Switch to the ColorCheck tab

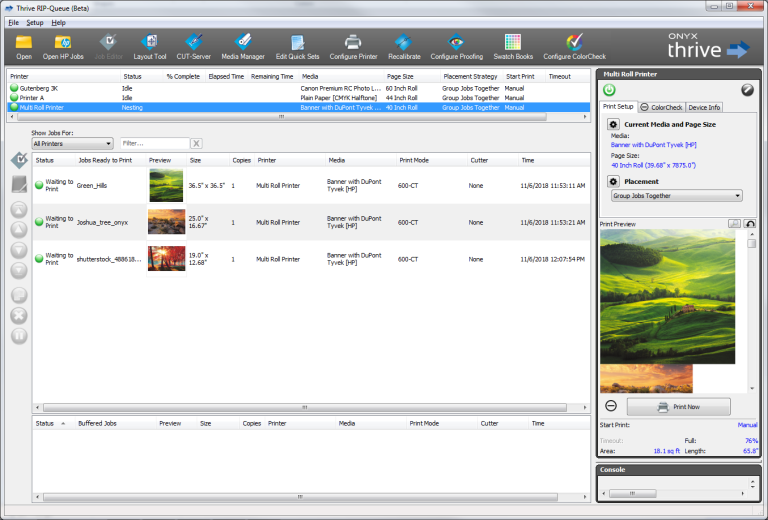pos(660,107)
